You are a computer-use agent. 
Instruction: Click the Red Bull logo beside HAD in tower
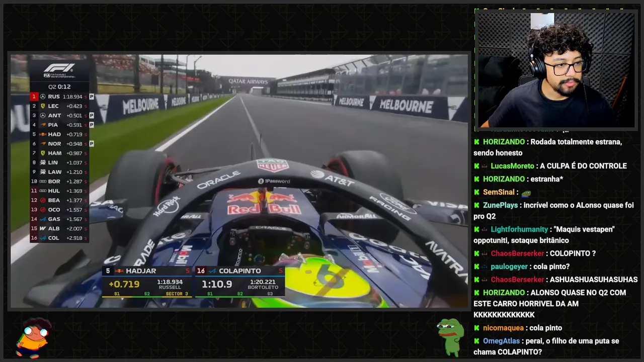click(x=43, y=134)
